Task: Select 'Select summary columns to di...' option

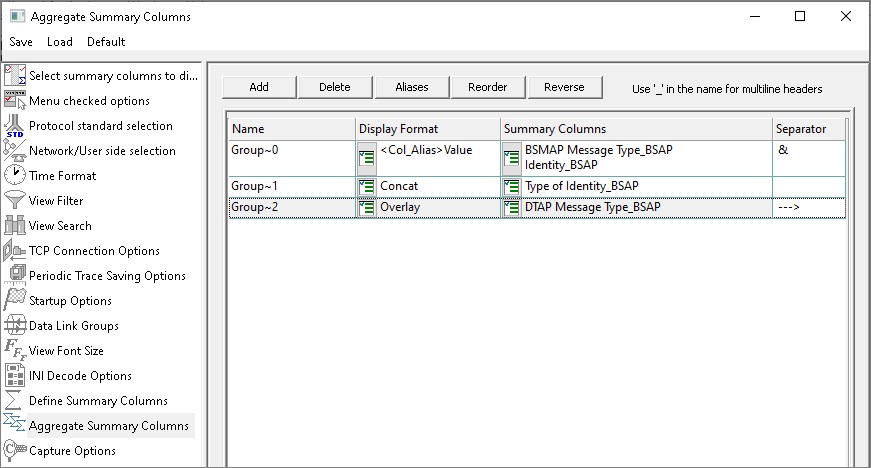Action: pyautogui.click(x=113, y=76)
